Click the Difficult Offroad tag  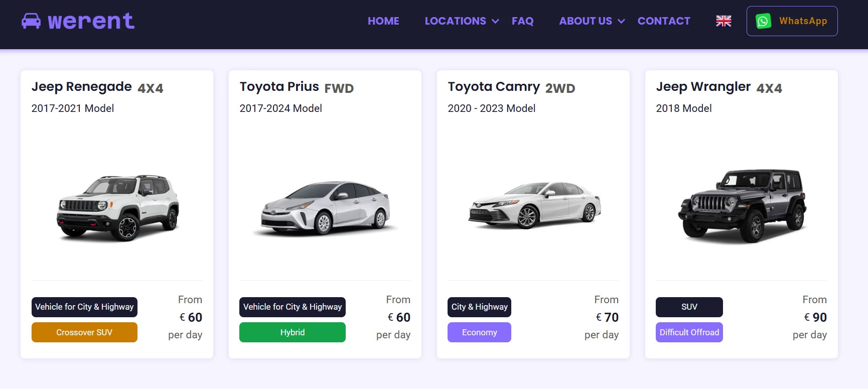689,332
